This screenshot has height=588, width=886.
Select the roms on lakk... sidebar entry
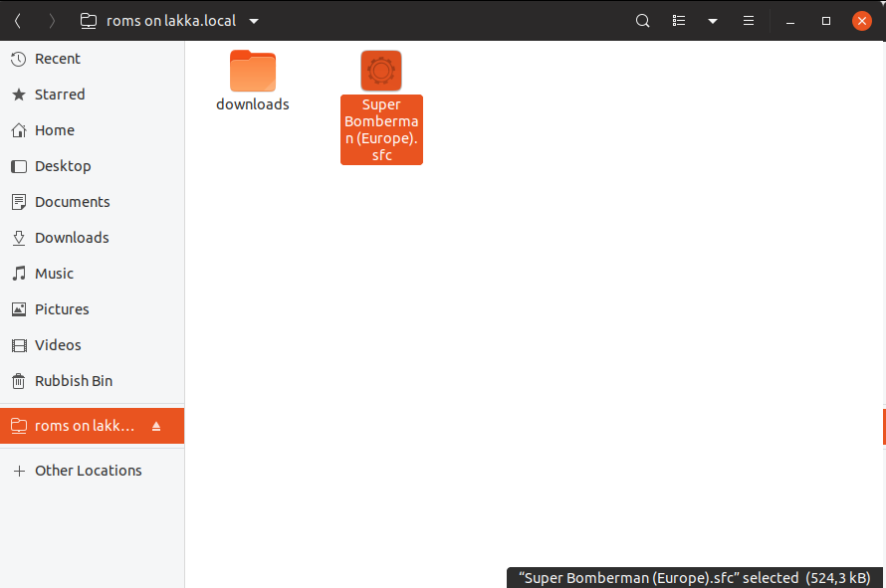pyautogui.click(x=93, y=426)
